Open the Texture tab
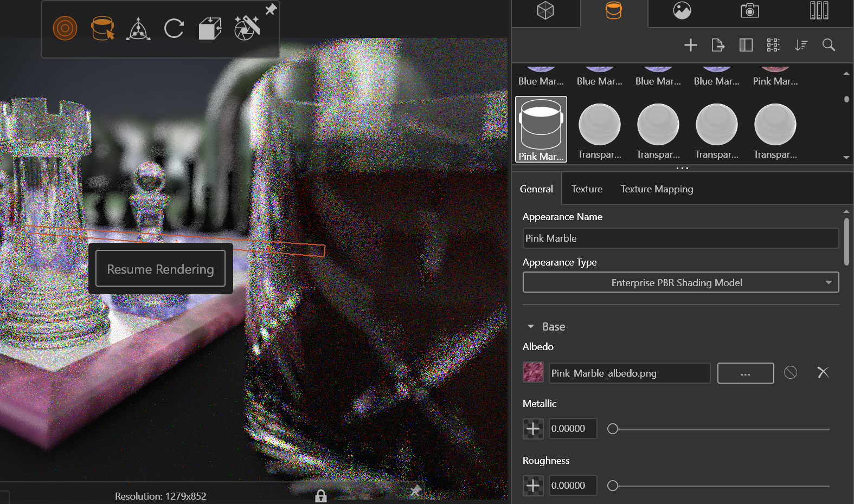The image size is (854, 504). click(587, 189)
